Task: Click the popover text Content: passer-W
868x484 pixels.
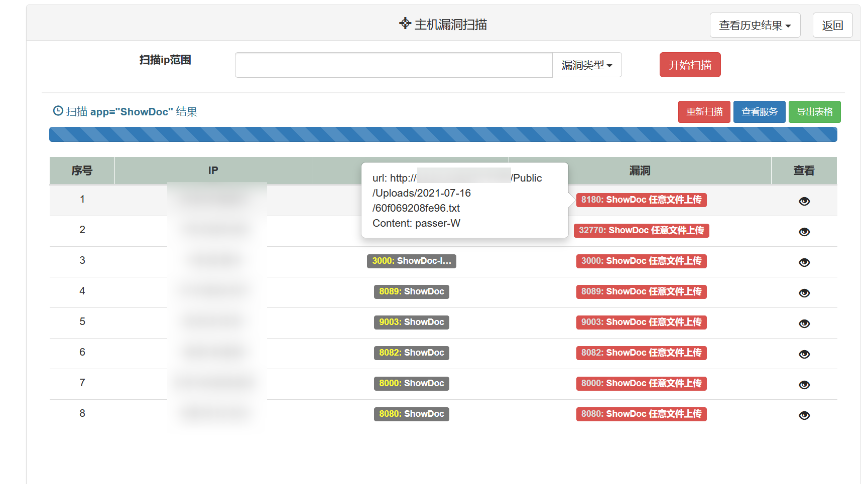Action: click(x=416, y=223)
